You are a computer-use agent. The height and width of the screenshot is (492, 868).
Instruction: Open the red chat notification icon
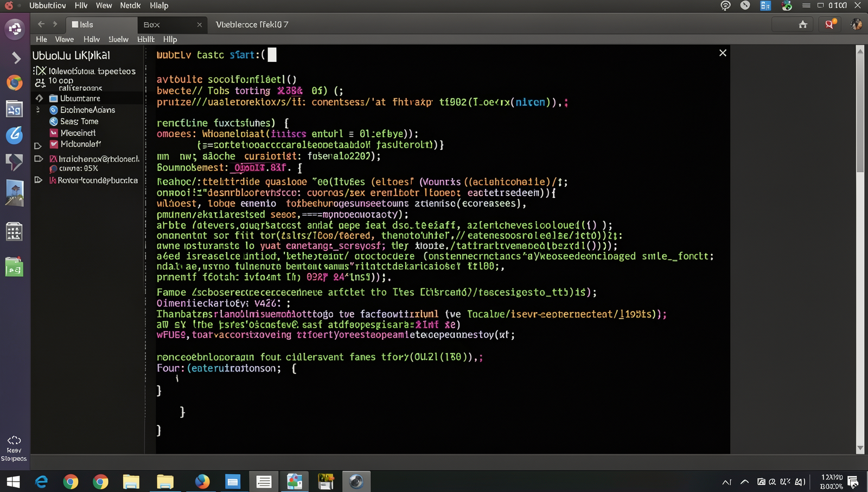(830, 24)
